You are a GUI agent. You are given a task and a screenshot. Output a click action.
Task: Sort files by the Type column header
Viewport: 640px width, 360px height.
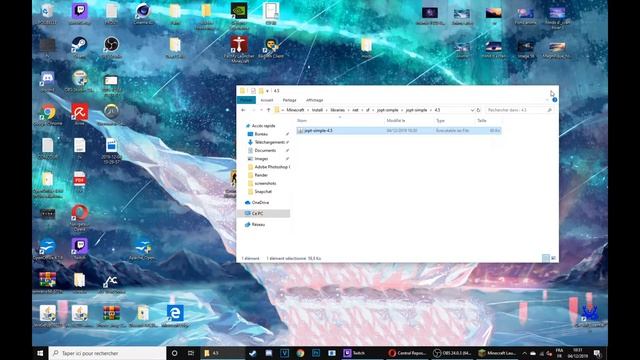[440, 120]
